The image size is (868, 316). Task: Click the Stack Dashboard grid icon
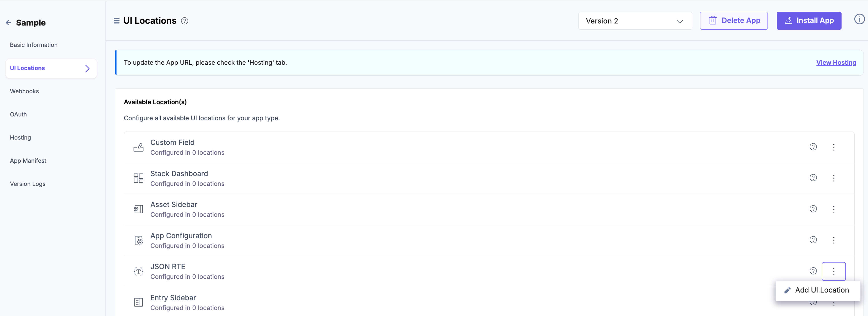pyautogui.click(x=139, y=178)
